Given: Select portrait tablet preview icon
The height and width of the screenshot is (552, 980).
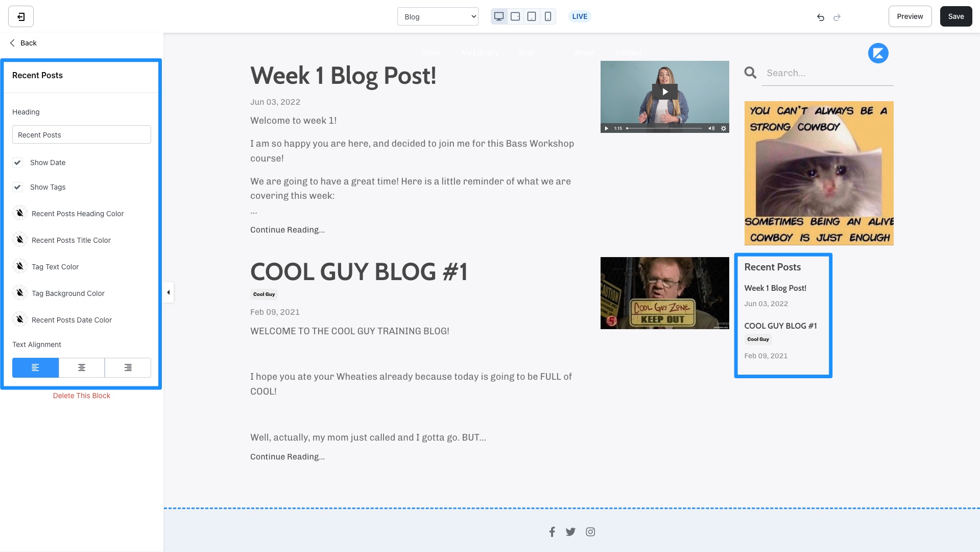Looking at the screenshot, I should [x=532, y=16].
